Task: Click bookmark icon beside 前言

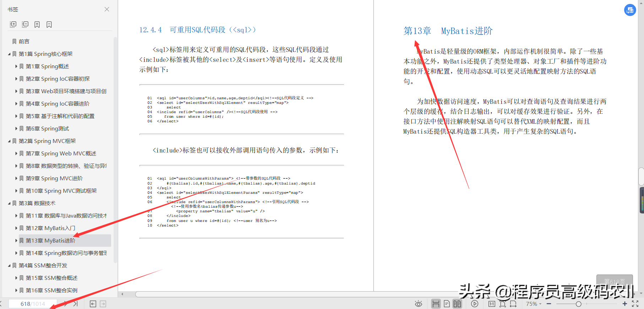Action: point(15,42)
